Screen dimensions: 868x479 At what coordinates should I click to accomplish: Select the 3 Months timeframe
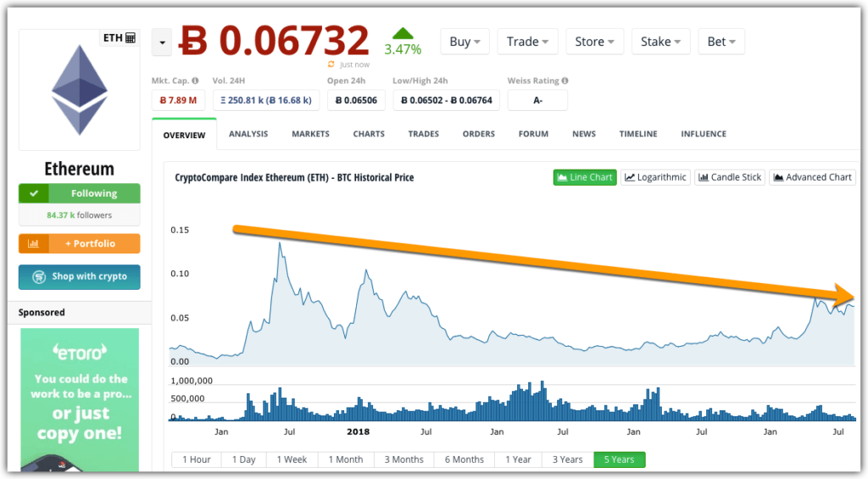[404, 460]
